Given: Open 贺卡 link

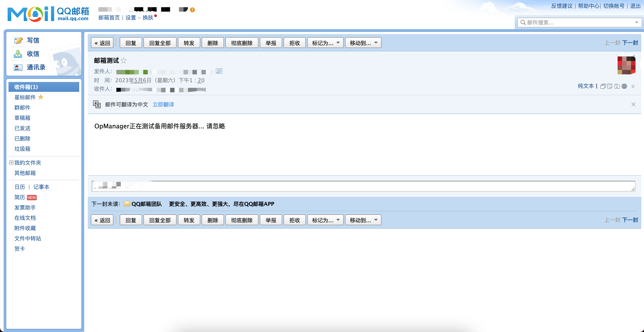Looking at the screenshot, I should (x=19, y=249).
